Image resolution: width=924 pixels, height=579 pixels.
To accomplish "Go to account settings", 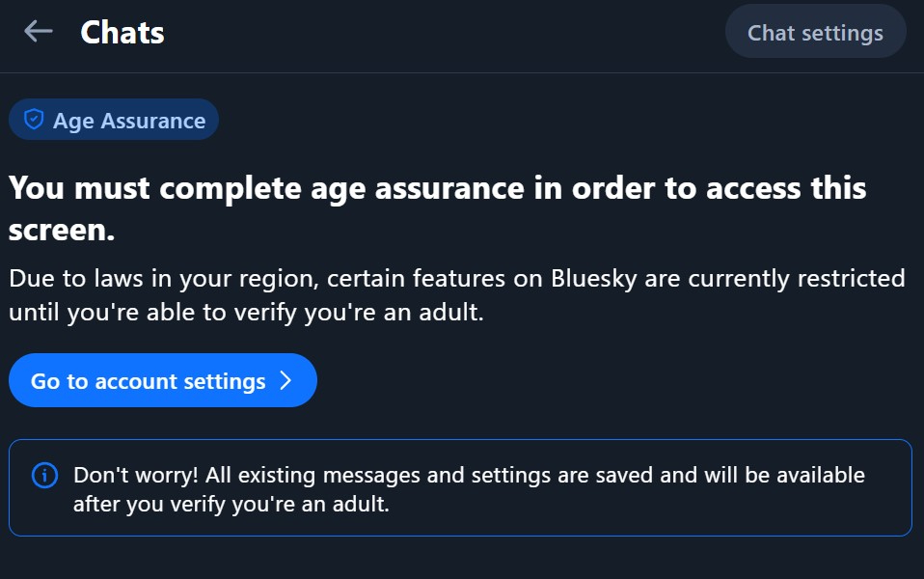I will 162,380.
